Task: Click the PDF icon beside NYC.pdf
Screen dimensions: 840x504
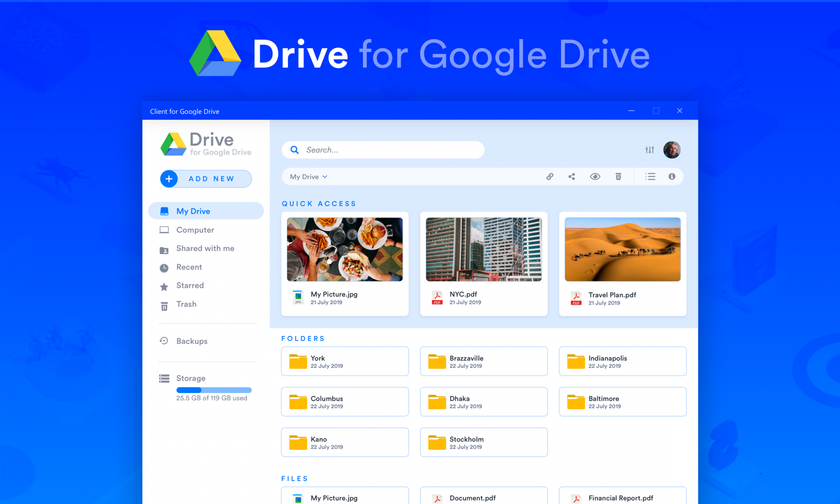Action: coord(437,298)
